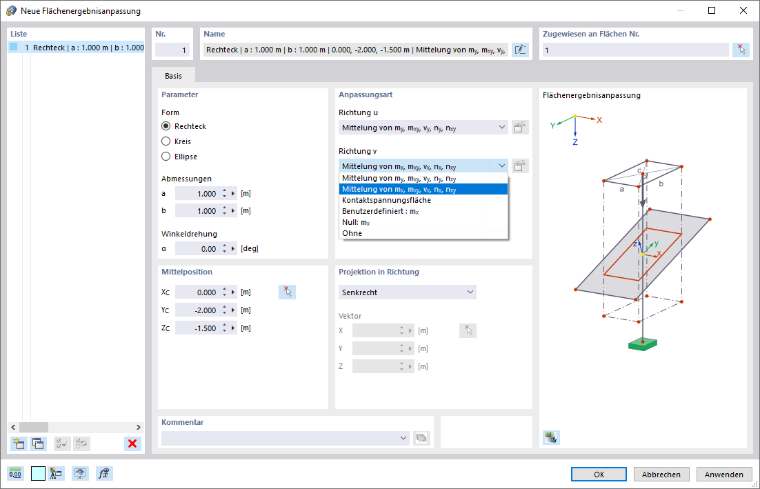Click the Liste horizontal scrollbar thumb

tap(33, 427)
